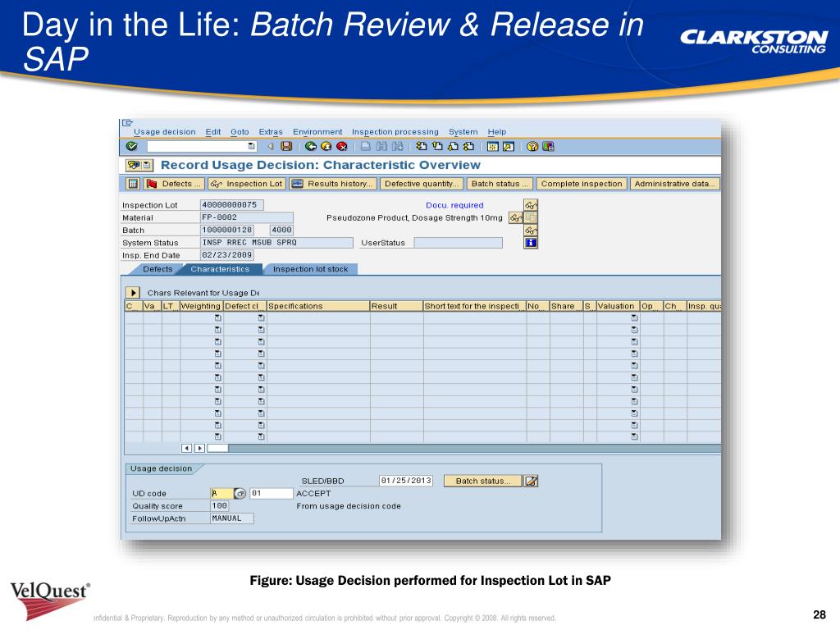
Task: Click the Create New Session icon
Action: [493, 146]
